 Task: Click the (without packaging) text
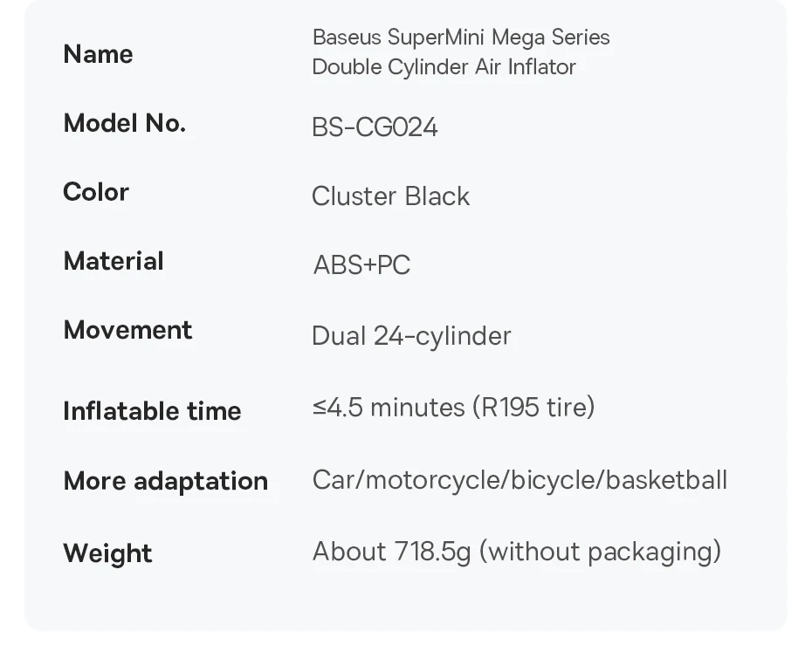click(600, 552)
